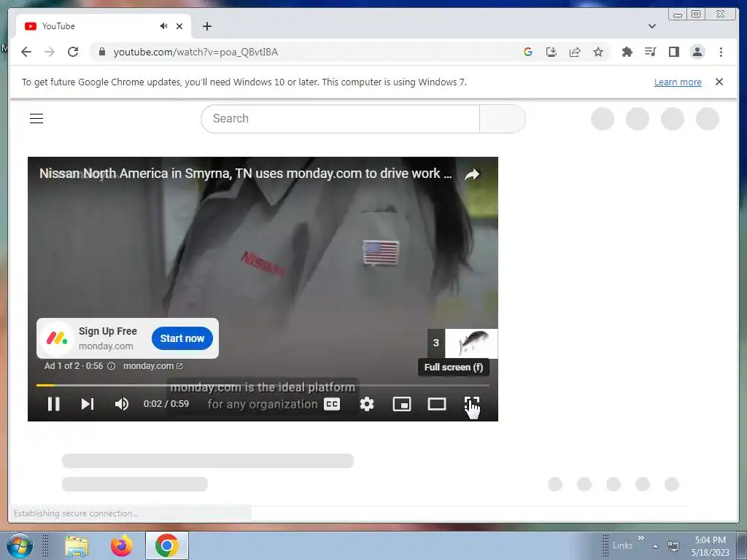This screenshot has width=747, height=560.
Task: Open video player settings gear
Action: click(366, 404)
